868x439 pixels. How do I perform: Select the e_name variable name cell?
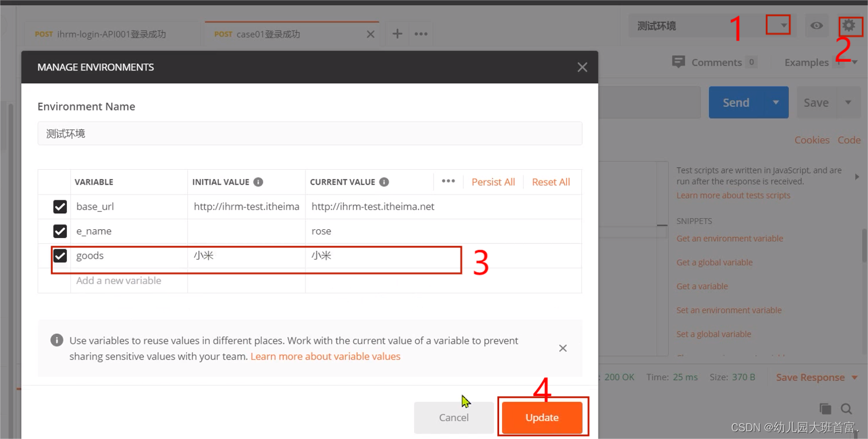tap(129, 232)
